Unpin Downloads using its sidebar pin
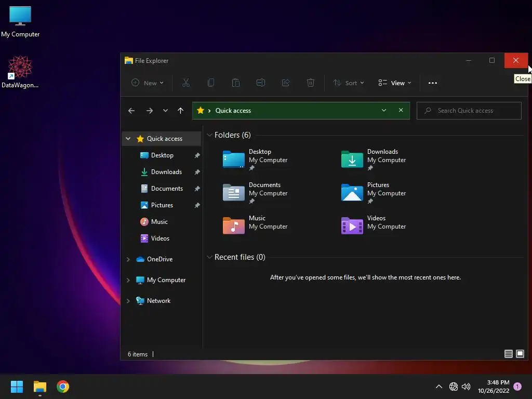 [197, 172]
